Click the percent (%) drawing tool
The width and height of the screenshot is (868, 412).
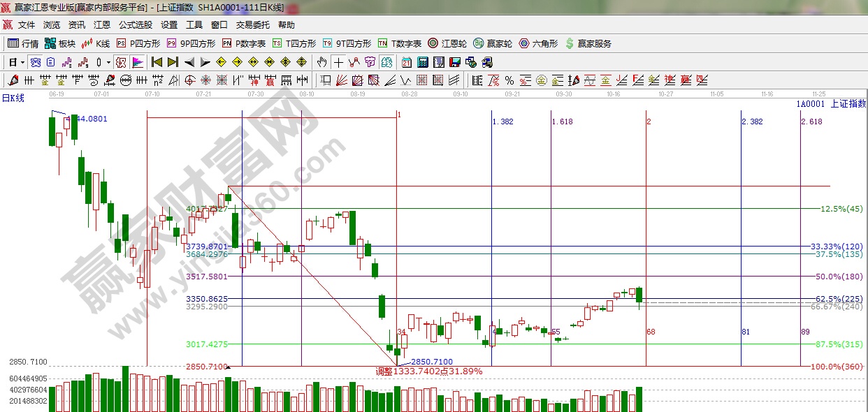click(509, 80)
